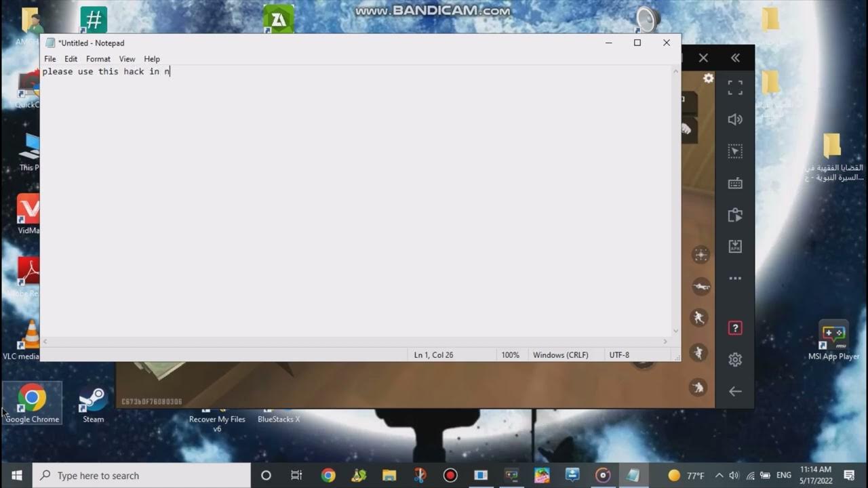Click the Wi-Fi network tray icon

tap(751, 475)
